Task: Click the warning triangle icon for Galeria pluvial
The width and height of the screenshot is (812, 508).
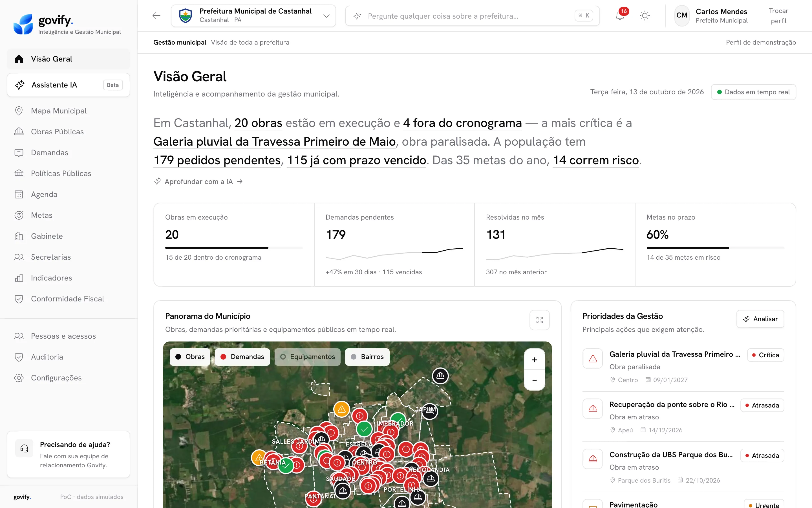Action: pyautogui.click(x=593, y=358)
